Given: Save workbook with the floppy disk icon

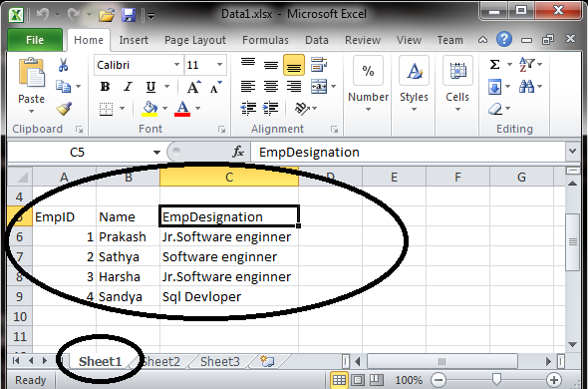Looking at the screenshot, I should click(x=129, y=15).
